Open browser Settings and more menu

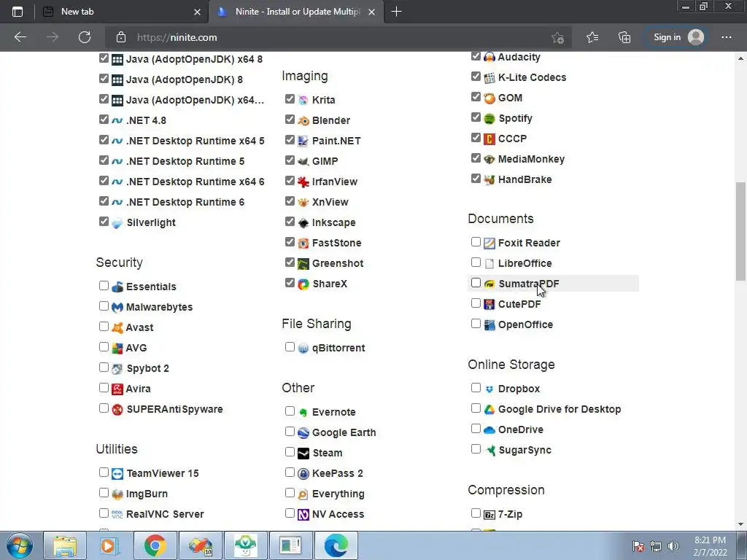click(726, 37)
